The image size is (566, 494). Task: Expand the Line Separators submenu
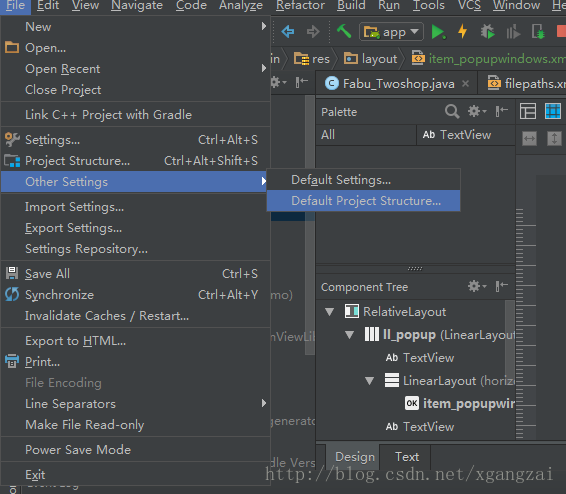pos(136,403)
